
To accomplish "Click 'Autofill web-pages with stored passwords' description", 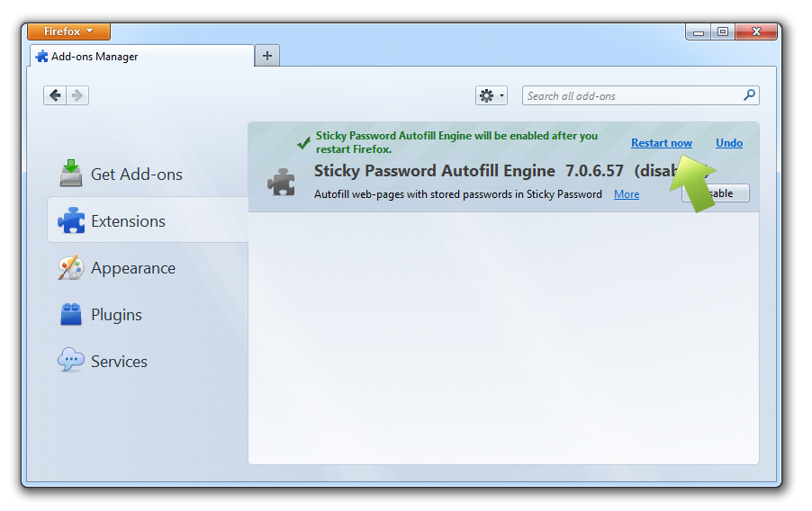I will pyautogui.click(x=458, y=194).
